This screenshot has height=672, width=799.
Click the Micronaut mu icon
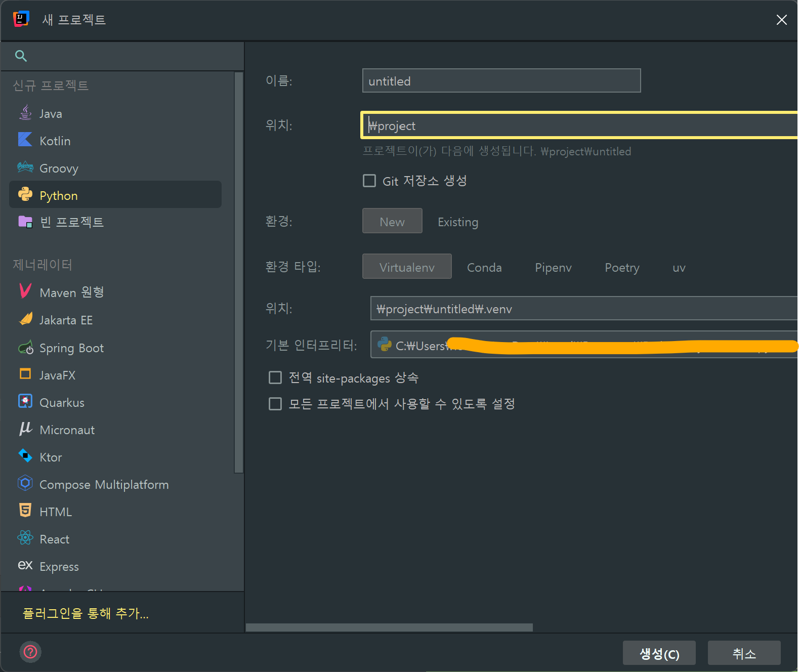25,429
